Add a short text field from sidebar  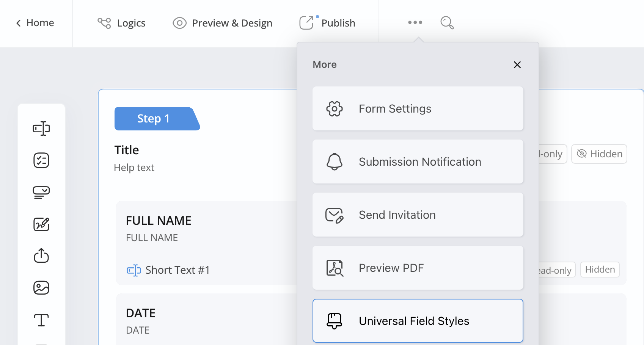(x=41, y=129)
